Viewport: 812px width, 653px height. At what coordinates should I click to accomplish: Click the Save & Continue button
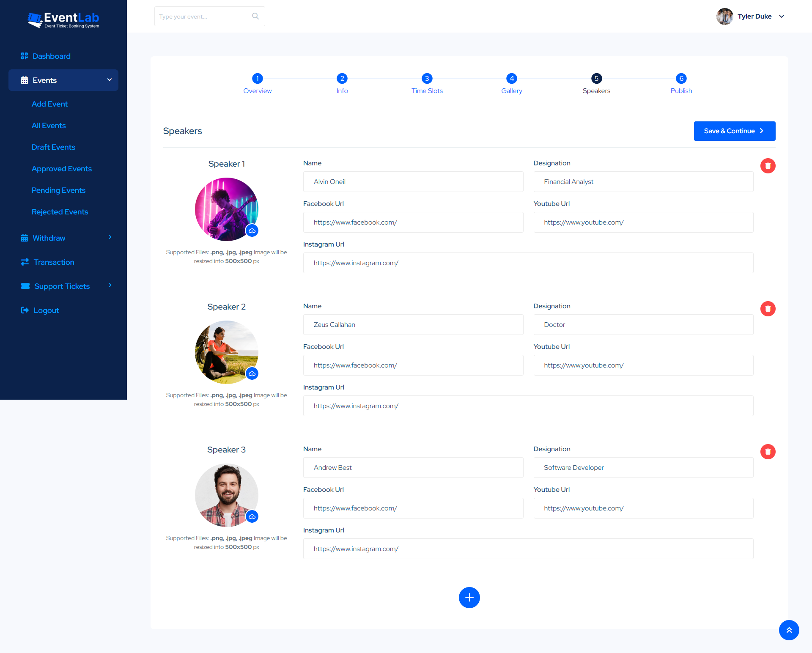(734, 131)
